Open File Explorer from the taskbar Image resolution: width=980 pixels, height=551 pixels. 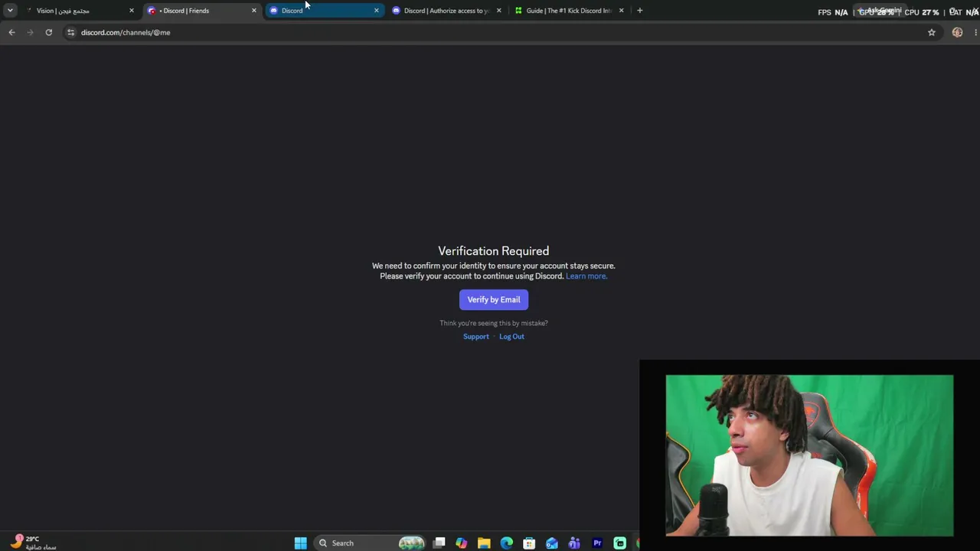[x=484, y=543]
